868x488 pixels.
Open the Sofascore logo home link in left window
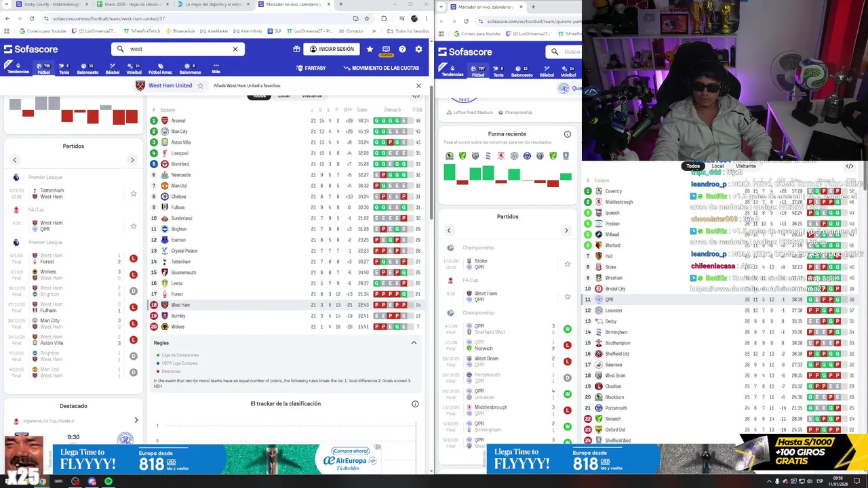click(x=31, y=49)
